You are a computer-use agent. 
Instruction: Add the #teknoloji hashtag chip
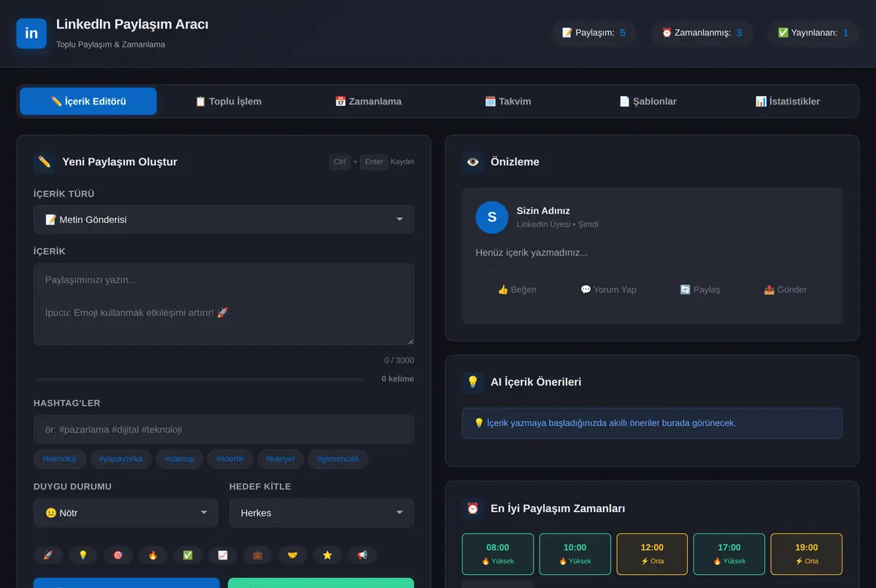point(60,459)
